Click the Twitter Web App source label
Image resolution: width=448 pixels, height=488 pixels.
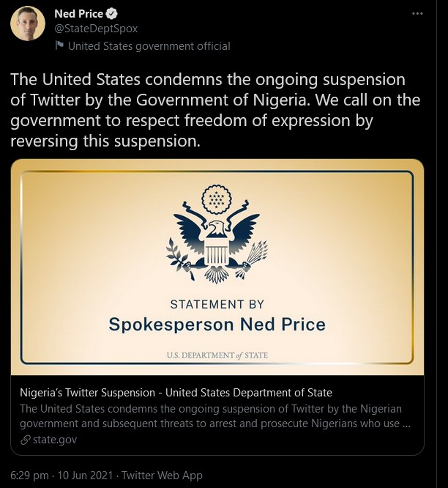pyautogui.click(x=162, y=476)
